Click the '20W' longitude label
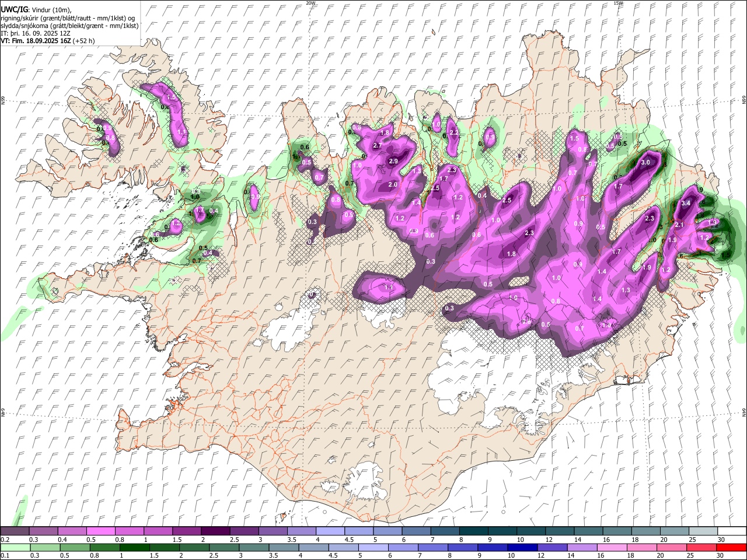Viewport: 747px width, 560px height. pyautogui.click(x=310, y=3)
